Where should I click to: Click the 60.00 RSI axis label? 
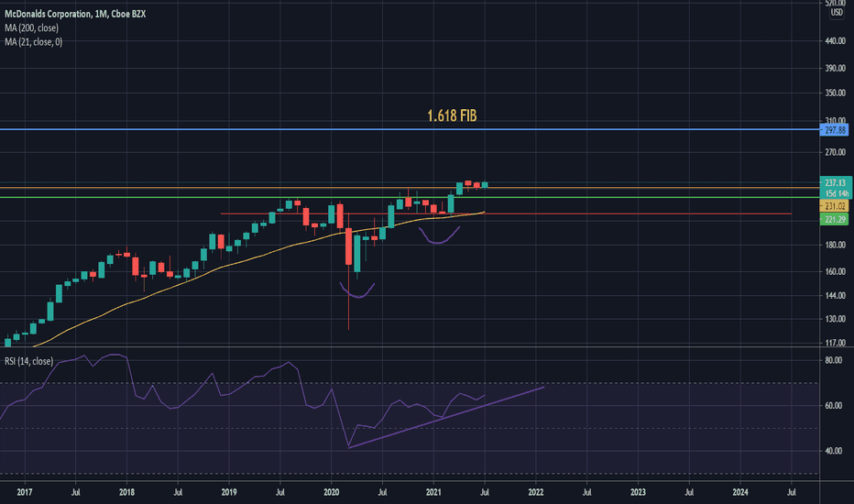pos(833,406)
